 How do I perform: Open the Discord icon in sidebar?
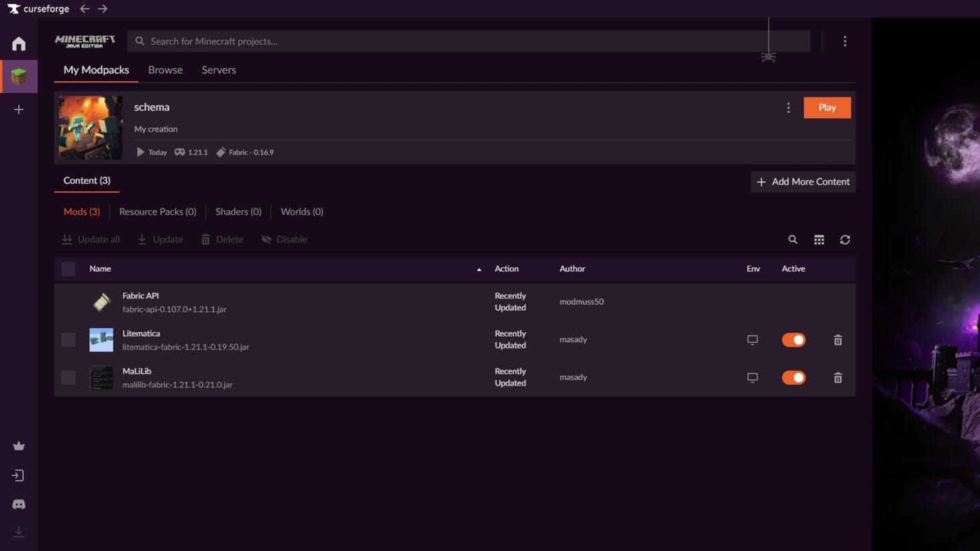coord(19,504)
